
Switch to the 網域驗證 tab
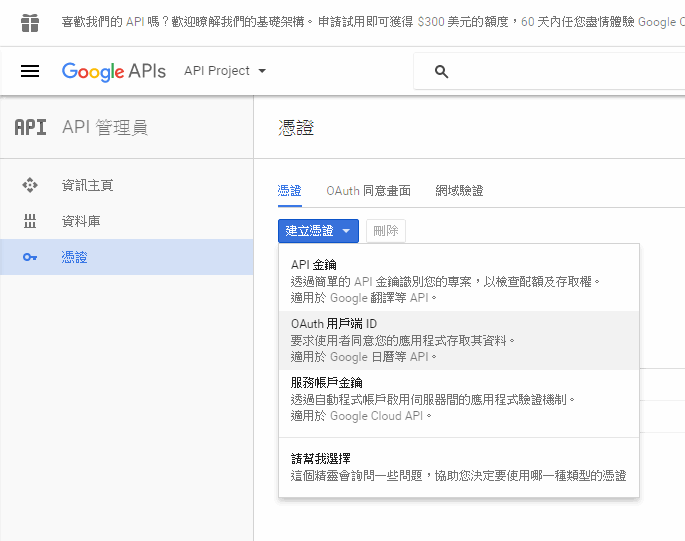click(x=459, y=190)
